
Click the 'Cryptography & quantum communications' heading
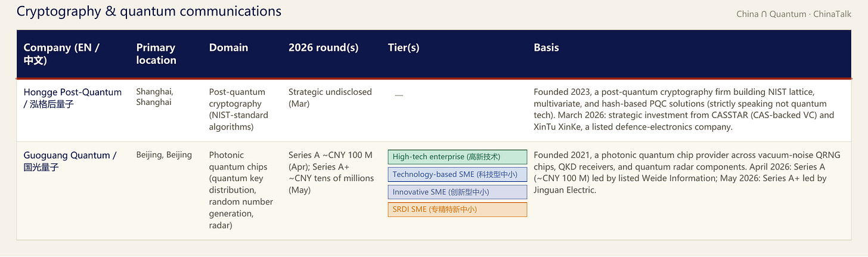click(x=149, y=11)
